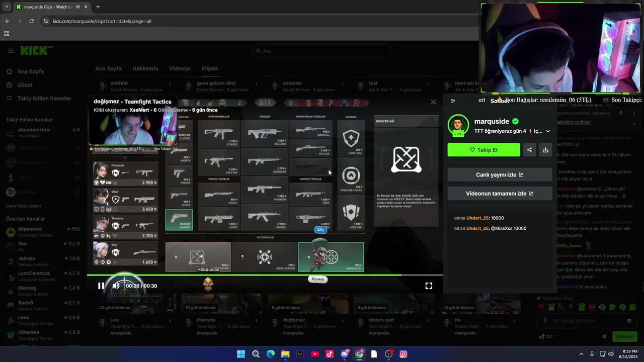Download the clip with download icon

(545, 150)
